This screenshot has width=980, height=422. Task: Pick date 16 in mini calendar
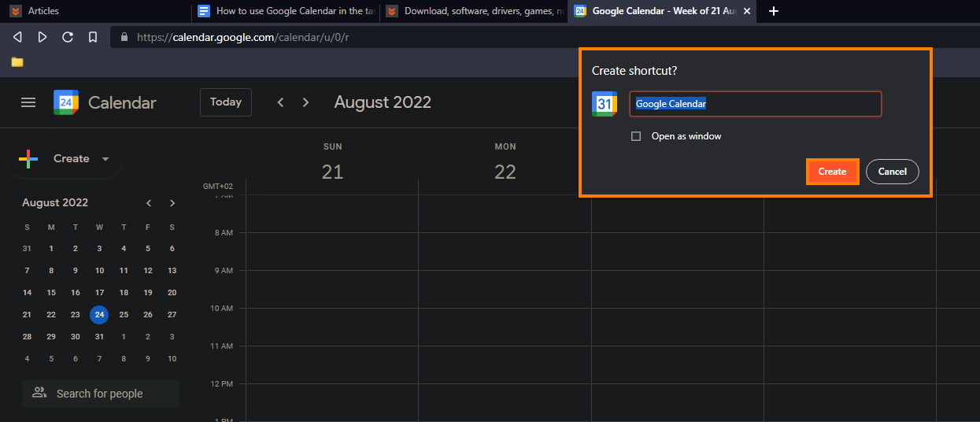(76, 293)
